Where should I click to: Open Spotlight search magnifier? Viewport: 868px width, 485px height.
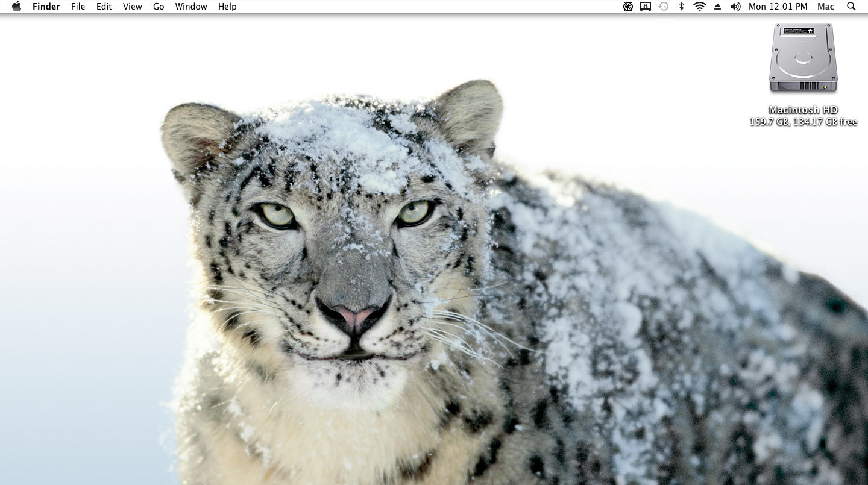[851, 7]
